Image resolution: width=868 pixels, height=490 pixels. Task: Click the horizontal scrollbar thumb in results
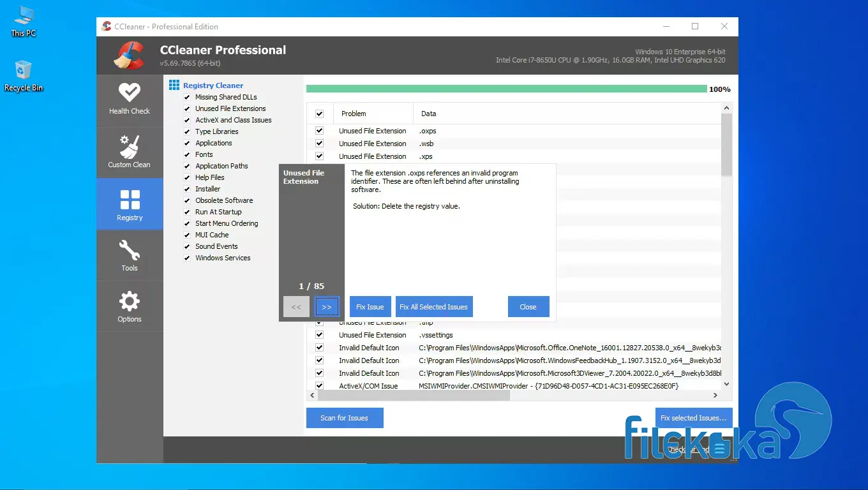pyautogui.click(x=414, y=396)
